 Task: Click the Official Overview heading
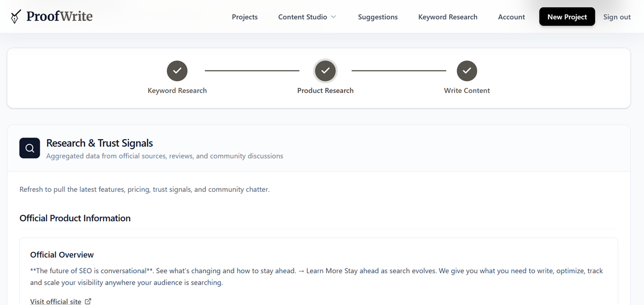point(62,255)
